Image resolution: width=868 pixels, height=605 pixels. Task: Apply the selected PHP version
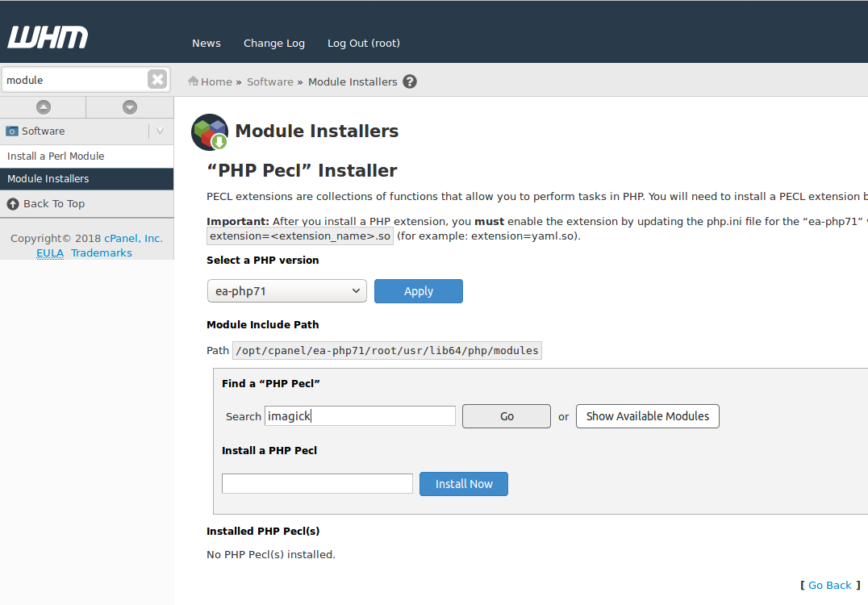(x=418, y=290)
